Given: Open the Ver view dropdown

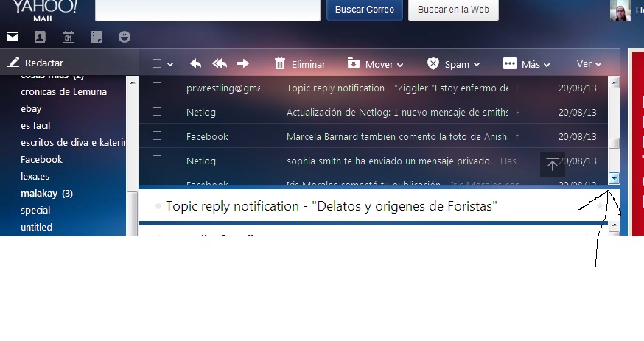Looking at the screenshot, I should point(589,64).
